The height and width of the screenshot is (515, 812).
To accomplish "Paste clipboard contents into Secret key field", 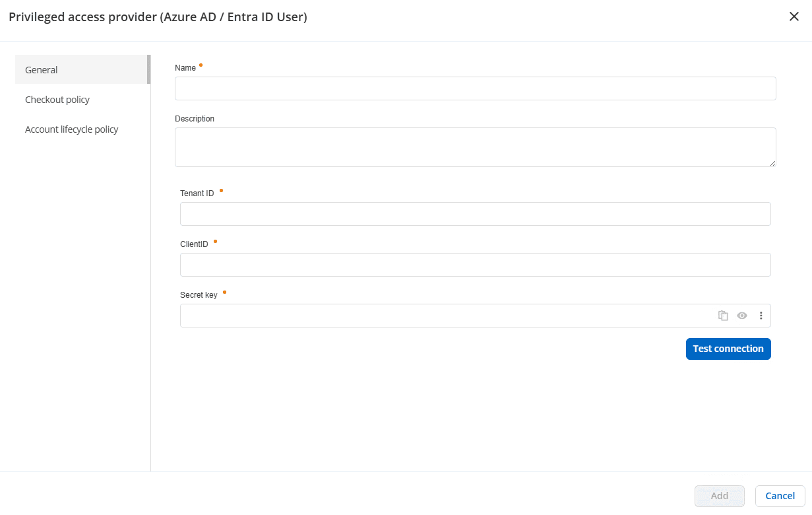I will click(x=723, y=316).
